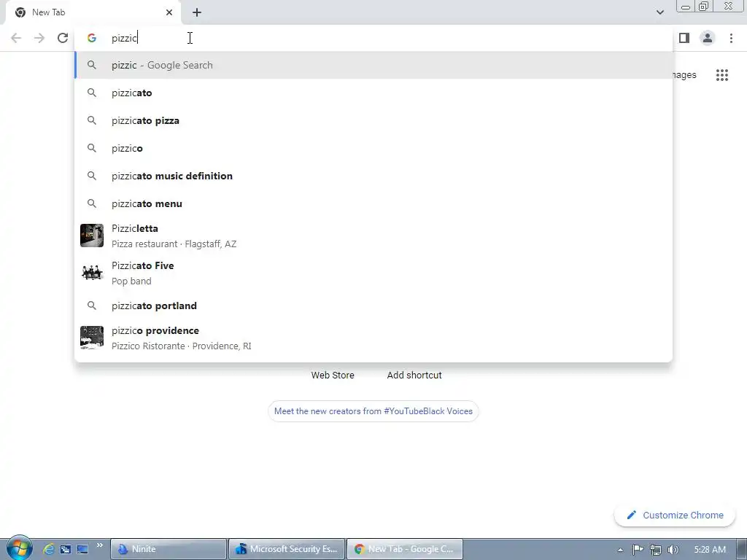
Task: Click the 'Pop band' description text
Action: [131, 281]
